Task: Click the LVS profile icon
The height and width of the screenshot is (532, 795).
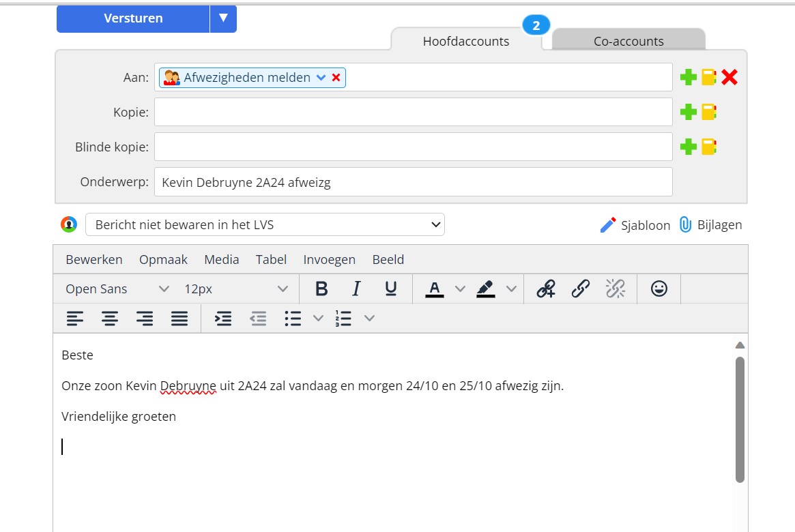Action: tap(69, 224)
